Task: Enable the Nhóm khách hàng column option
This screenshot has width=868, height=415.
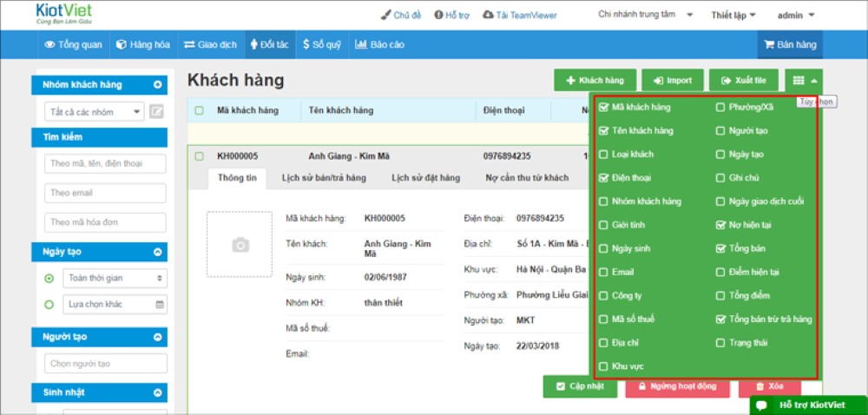Action: pyautogui.click(x=603, y=201)
